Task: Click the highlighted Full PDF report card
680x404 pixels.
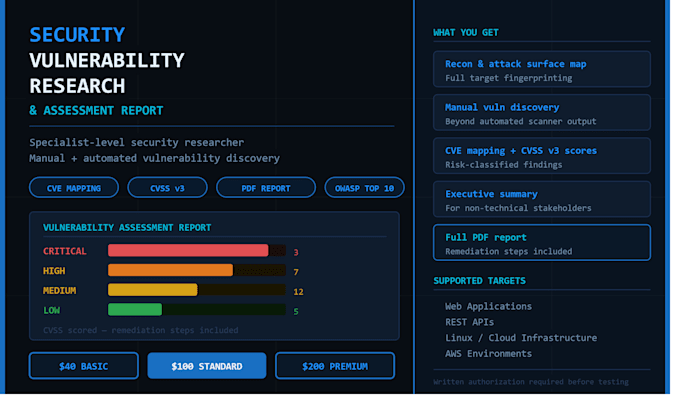Action: (x=542, y=243)
